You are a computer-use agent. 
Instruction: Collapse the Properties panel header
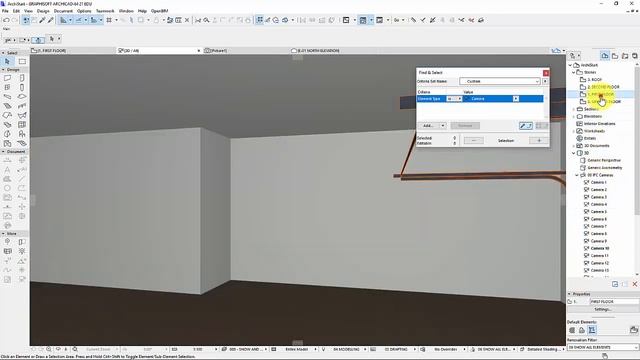(x=569, y=294)
